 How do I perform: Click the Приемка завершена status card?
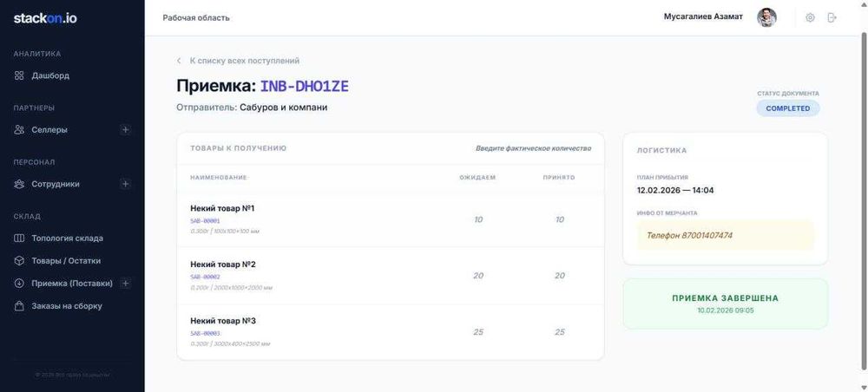point(725,304)
